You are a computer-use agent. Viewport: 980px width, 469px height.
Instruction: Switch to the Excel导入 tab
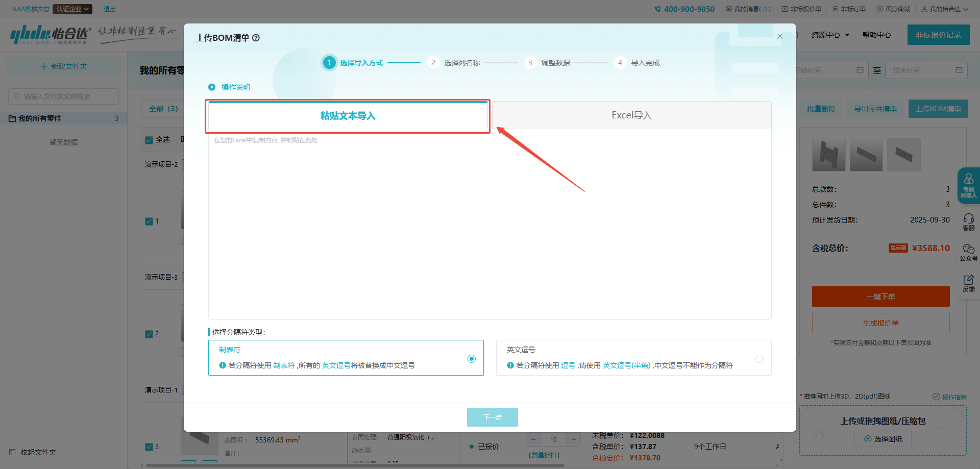coord(631,115)
